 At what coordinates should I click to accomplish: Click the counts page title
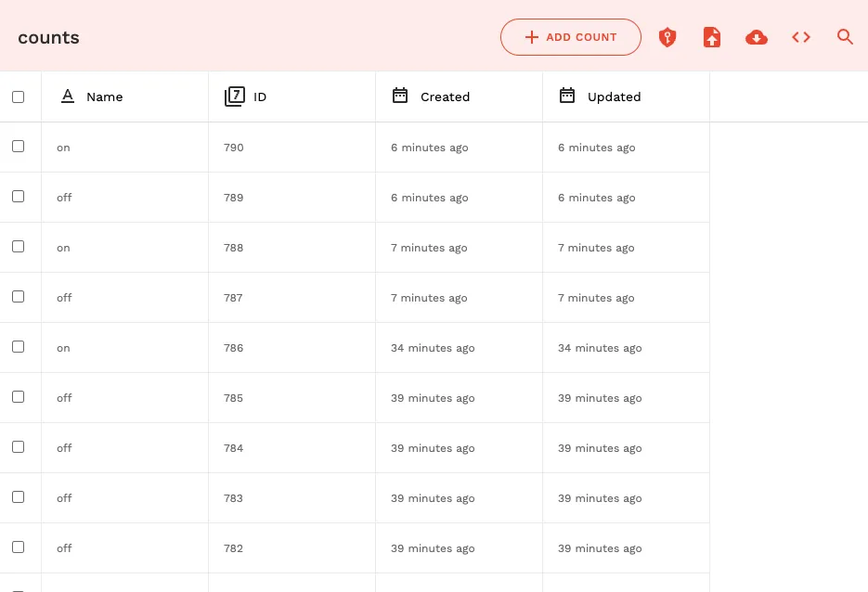point(48,38)
